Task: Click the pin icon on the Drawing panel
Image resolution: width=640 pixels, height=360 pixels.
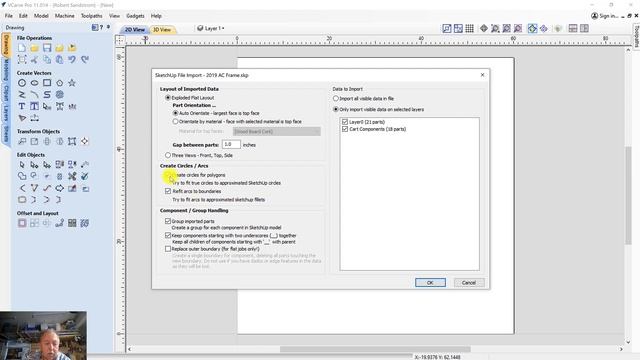Action: tap(109, 27)
